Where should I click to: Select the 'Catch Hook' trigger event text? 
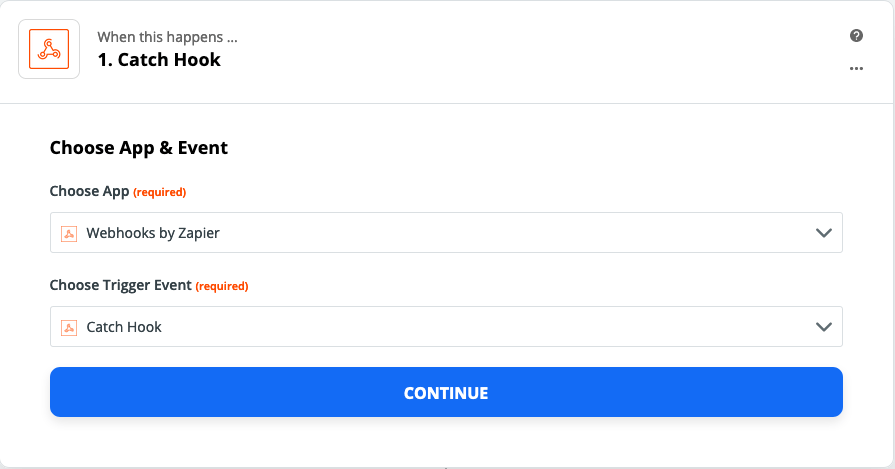(x=124, y=327)
